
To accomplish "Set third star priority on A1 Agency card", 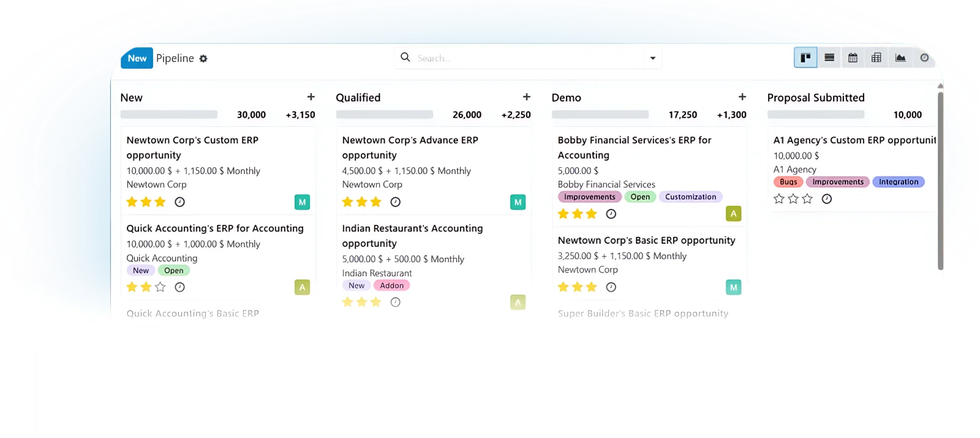I will click(x=807, y=198).
